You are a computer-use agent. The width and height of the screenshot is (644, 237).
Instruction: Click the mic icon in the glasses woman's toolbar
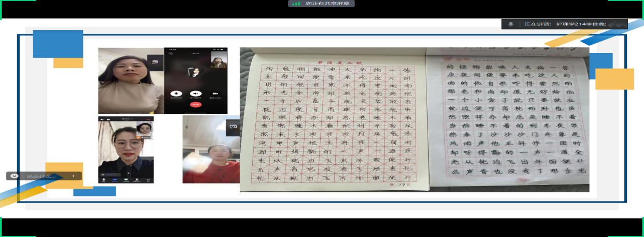pyautogui.click(x=103, y=180)
